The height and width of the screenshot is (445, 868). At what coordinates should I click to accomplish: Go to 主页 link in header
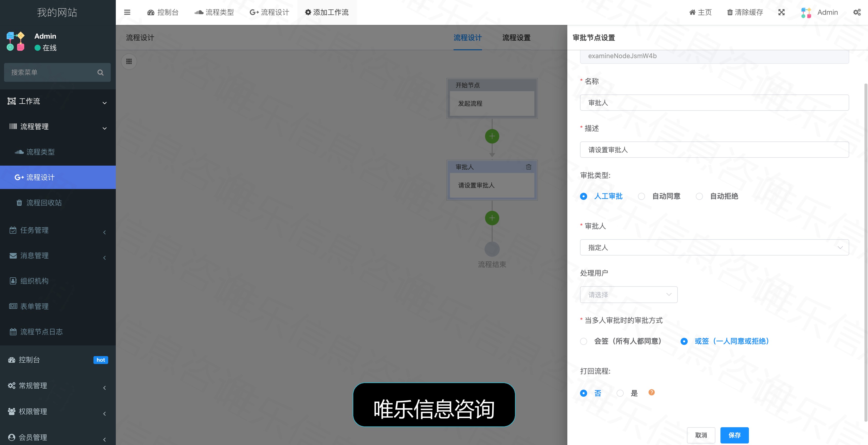[700, 12]
